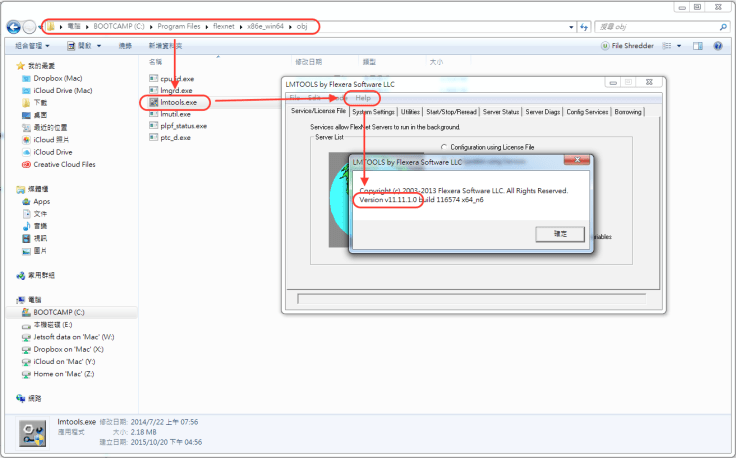Close the LMTOOLS version dialog
Viewport: 736px width, 458px height.
coord(577,161)
